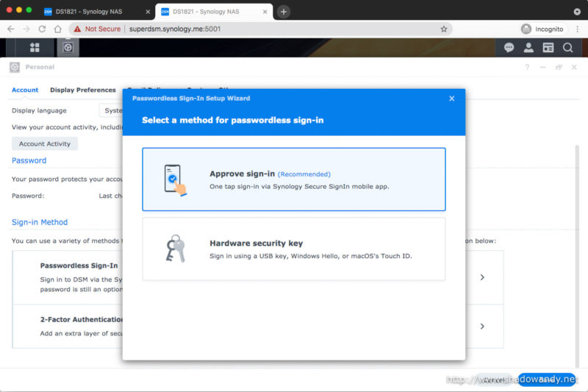Open the Display language dropdown
The width and height of the screenshot is (588, 392).
[x=112, y=110]
